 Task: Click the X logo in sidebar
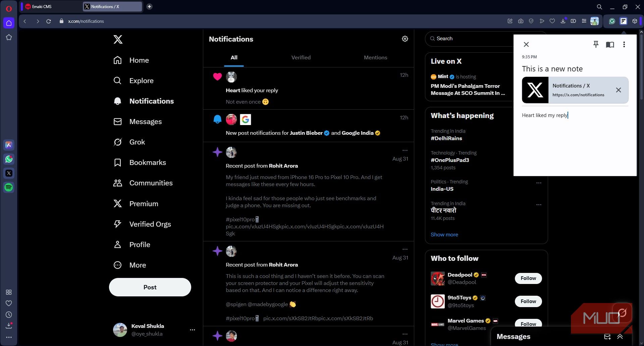point(118,39)
